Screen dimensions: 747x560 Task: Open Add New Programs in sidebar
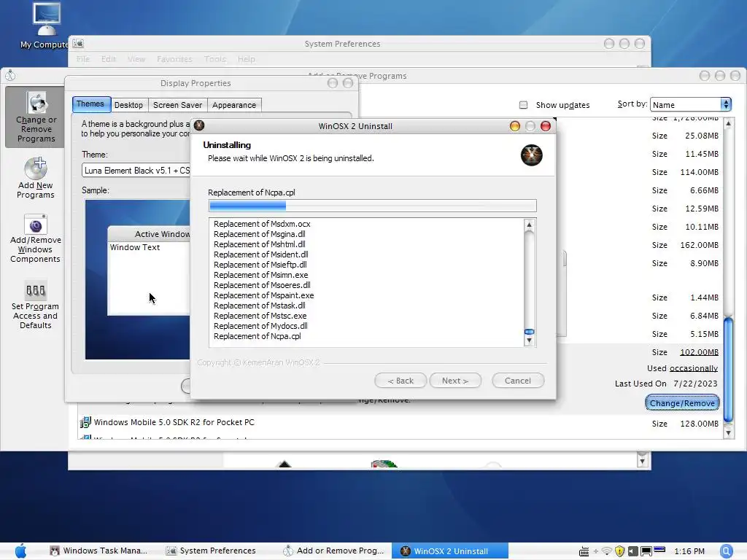[x=36, y=177]
